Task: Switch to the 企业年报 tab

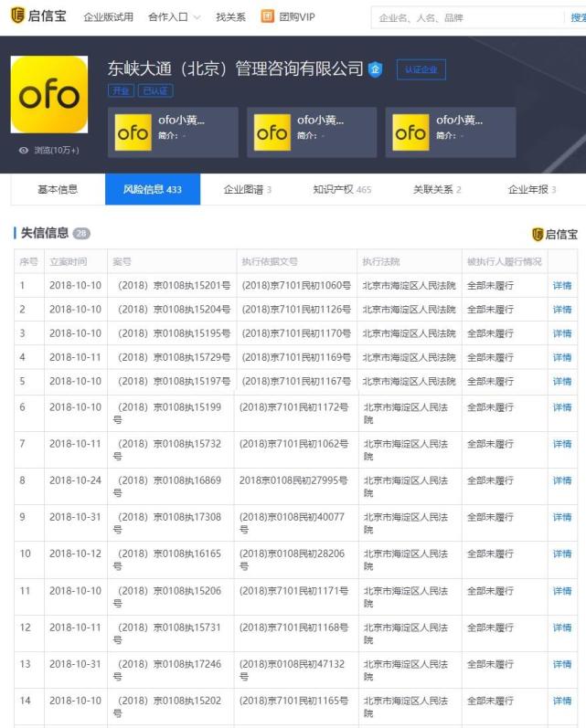Action: 532,189
